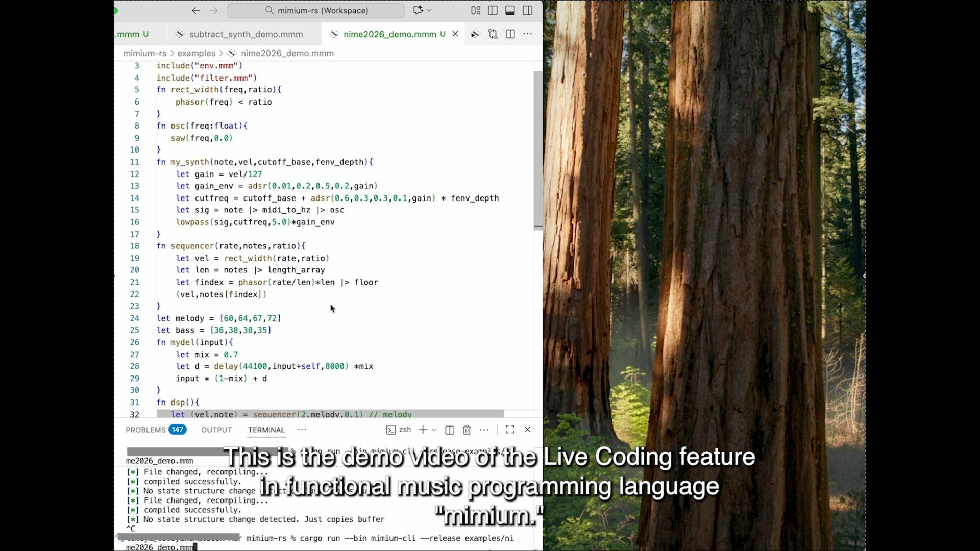This screenshot has width=980, height=551.
Task: Go back with the left arrow
Action: point(196,10)
